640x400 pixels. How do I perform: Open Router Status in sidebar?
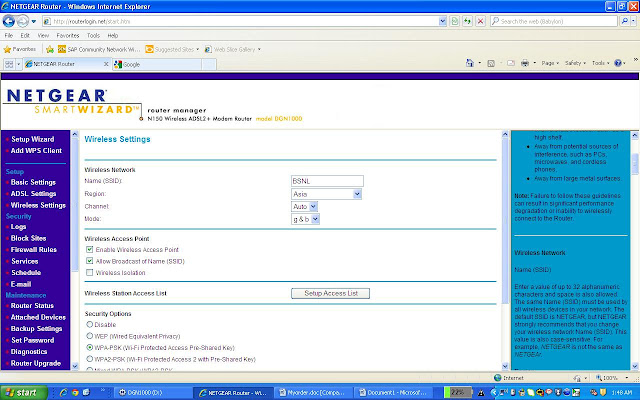[x=32, y=306]
